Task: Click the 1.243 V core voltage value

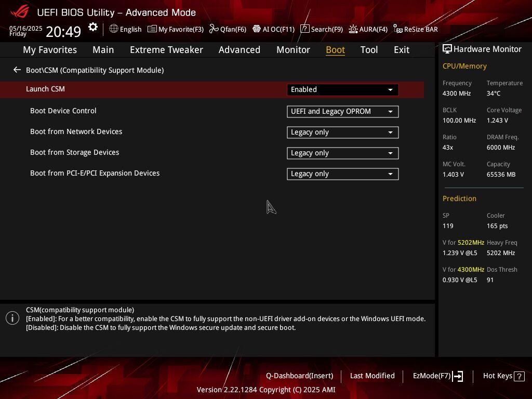Action: coord(497,121)
